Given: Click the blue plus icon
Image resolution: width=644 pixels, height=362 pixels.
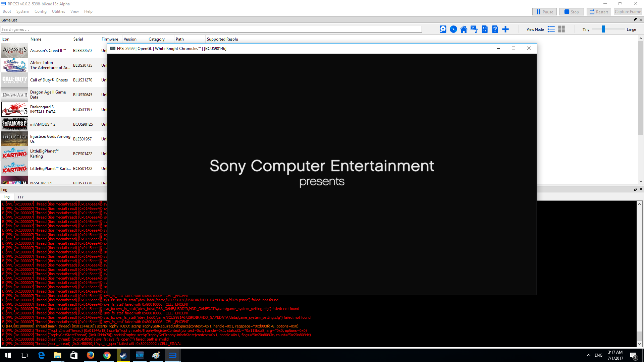Looking at the screenshot, I should (505, 29).
